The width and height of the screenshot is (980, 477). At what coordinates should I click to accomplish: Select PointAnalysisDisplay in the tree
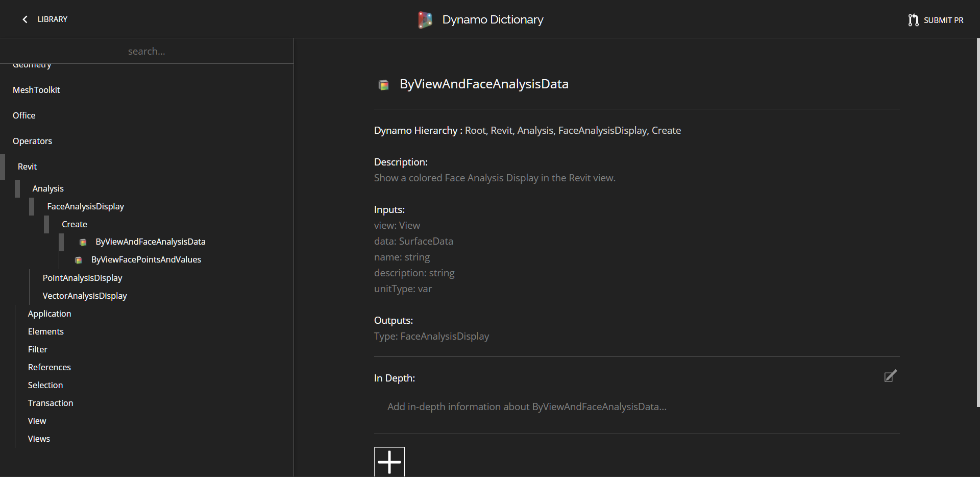(82, 277)
